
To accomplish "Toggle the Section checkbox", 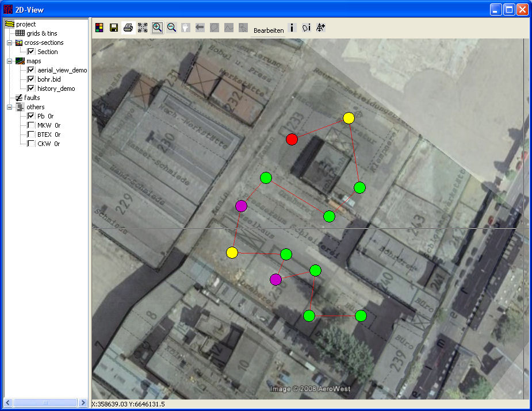I will click(31, 52).
